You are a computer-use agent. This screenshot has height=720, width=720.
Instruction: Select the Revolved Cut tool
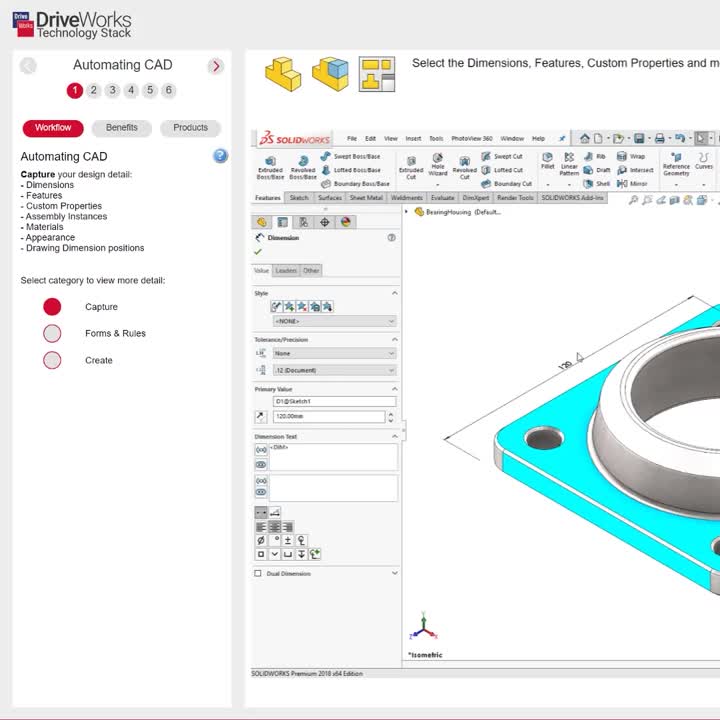(x=465, y=168)
